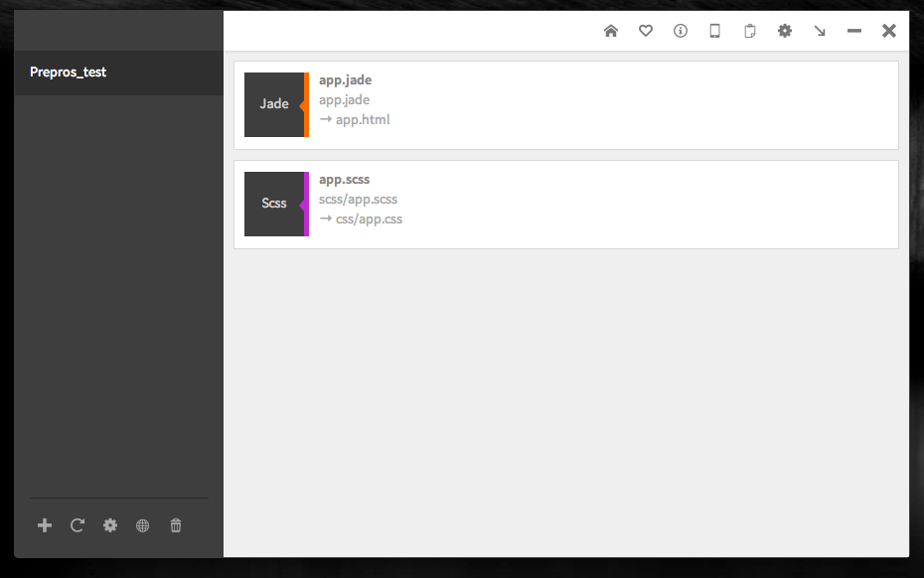Select the Scss file type tile
The image size is (924, 578).
click(x=274, y=204)
